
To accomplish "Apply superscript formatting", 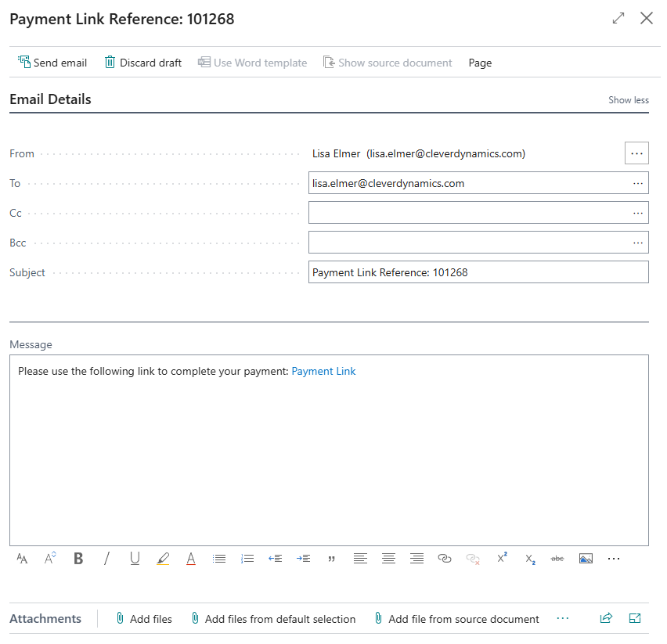I will tap(502, 559).
